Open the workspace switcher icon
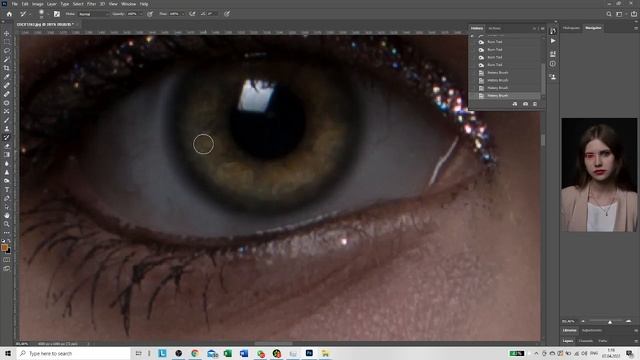 tap(620, 14)
